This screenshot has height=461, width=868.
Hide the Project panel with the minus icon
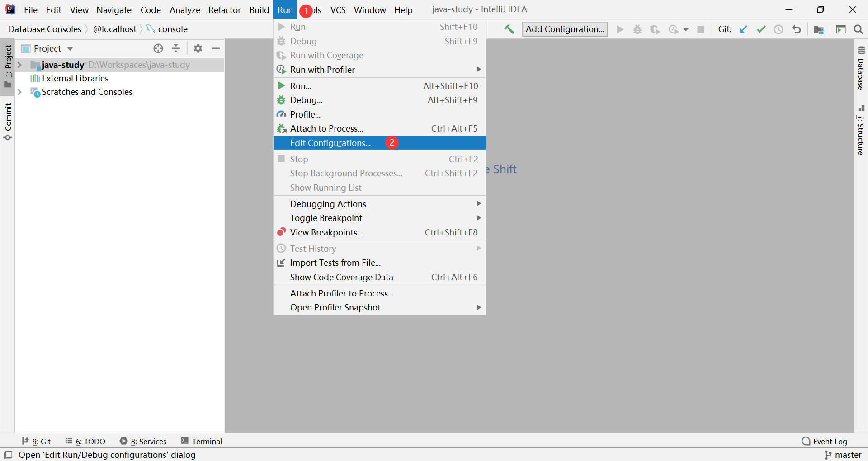coord(216,48)
